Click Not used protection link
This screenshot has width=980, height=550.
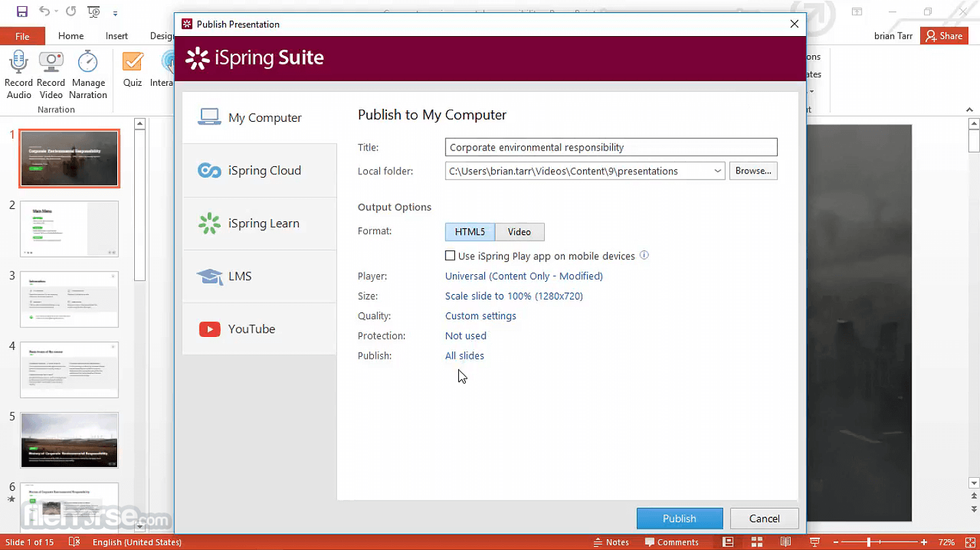(x=466, y=336)
